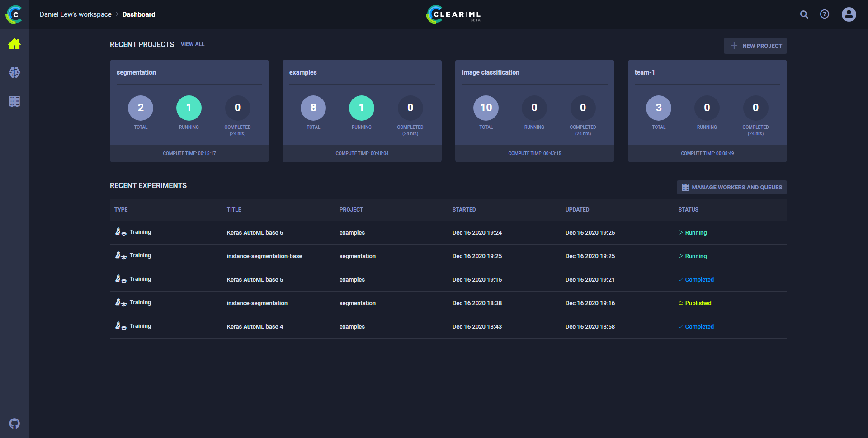Open the user profile avatar icon

(849, 14)
